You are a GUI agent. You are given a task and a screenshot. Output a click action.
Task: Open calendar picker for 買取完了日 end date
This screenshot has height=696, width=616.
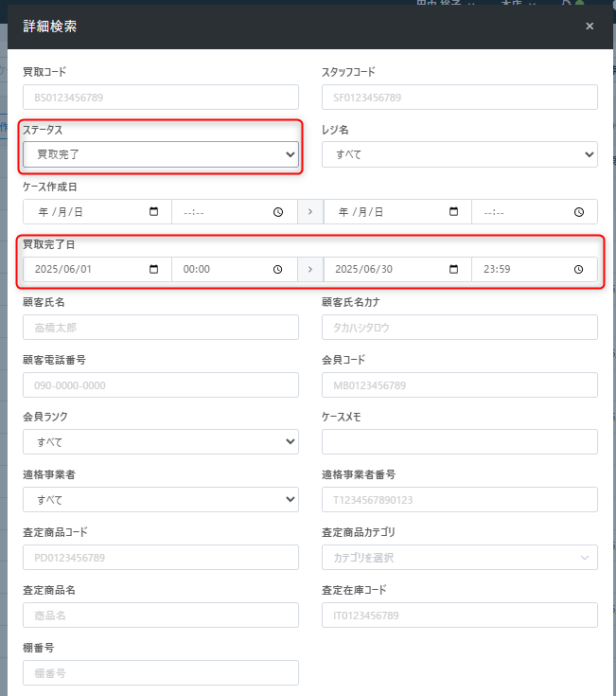[454, 270]
